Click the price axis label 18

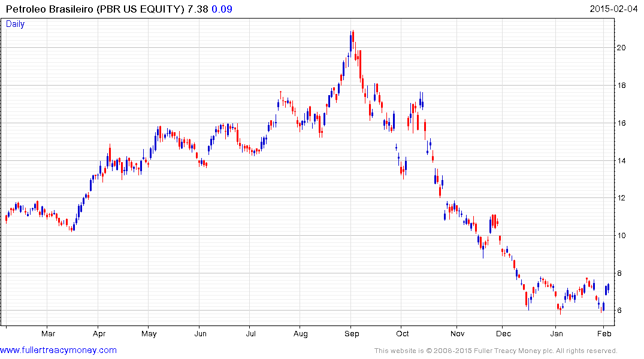pyautogui.click(x=621, y=86)
